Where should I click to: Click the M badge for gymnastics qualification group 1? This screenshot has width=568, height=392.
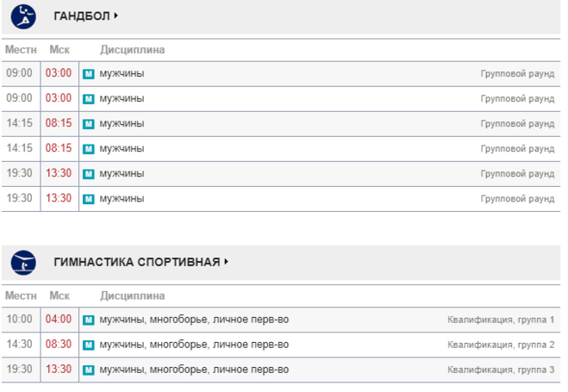pos(89,320)
